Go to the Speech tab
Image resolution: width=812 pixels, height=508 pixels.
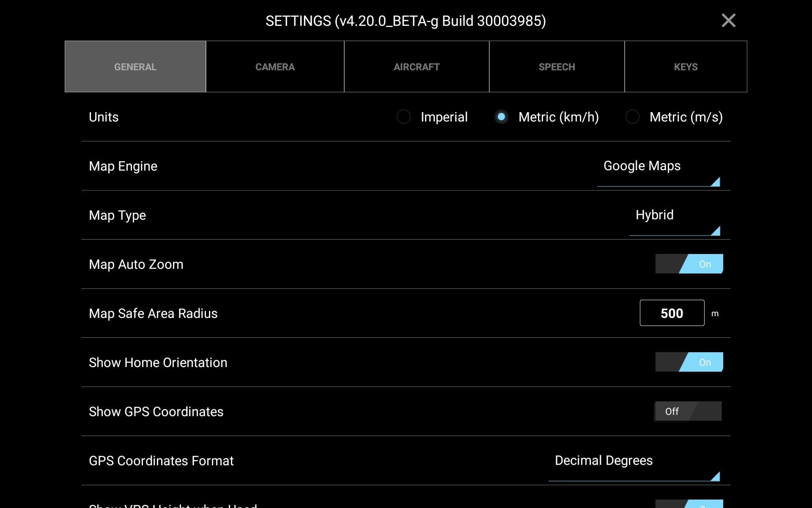tap(557, 67)
